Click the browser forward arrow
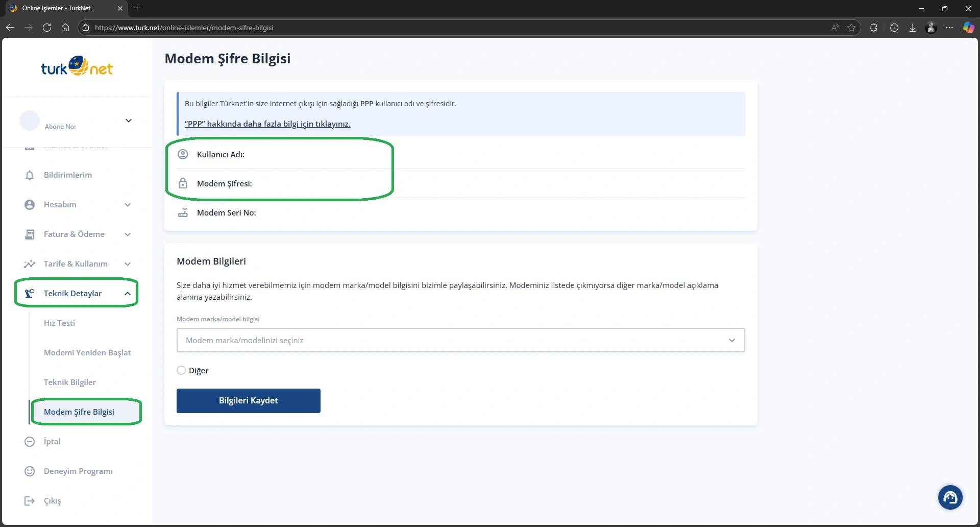Image resolution: width=980 pixels, height=527 pixels. click(x=29, y=28)
